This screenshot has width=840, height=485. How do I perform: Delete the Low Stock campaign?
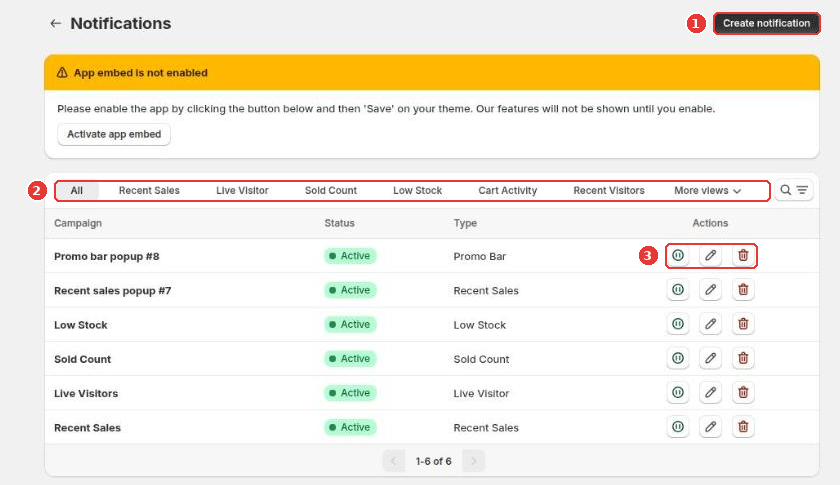tap(743, 324)
